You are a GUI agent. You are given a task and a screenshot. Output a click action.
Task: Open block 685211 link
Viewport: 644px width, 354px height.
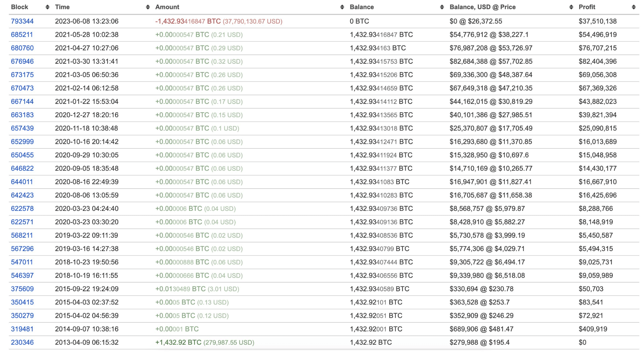click(22, 35)
